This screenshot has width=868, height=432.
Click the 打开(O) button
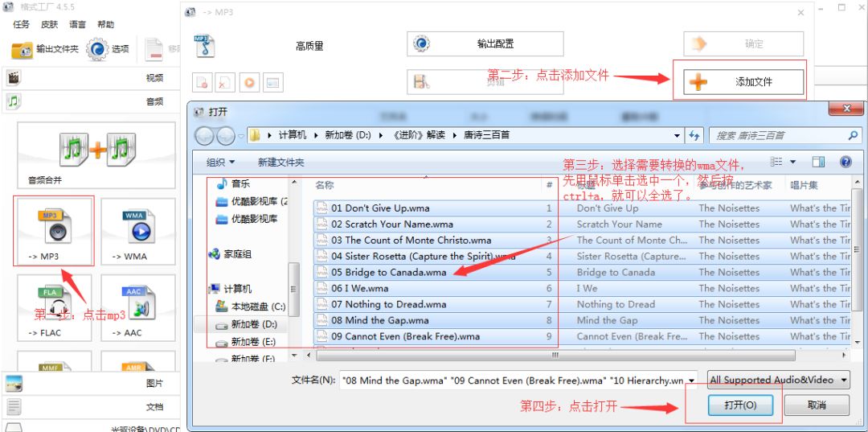point(740,405)
